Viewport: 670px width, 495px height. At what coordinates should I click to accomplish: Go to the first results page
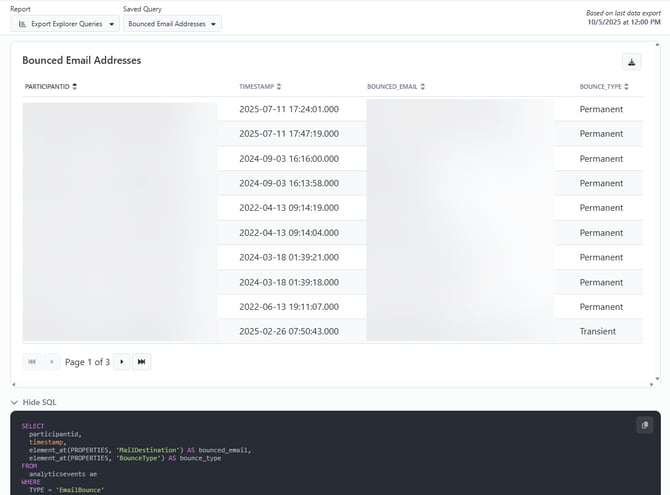[32, 361]
